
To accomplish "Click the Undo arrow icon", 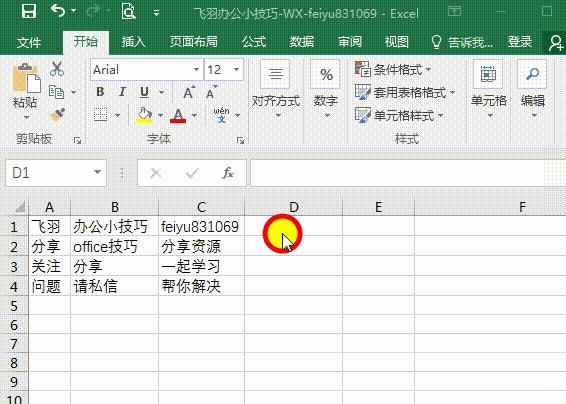I will [58, 11].
